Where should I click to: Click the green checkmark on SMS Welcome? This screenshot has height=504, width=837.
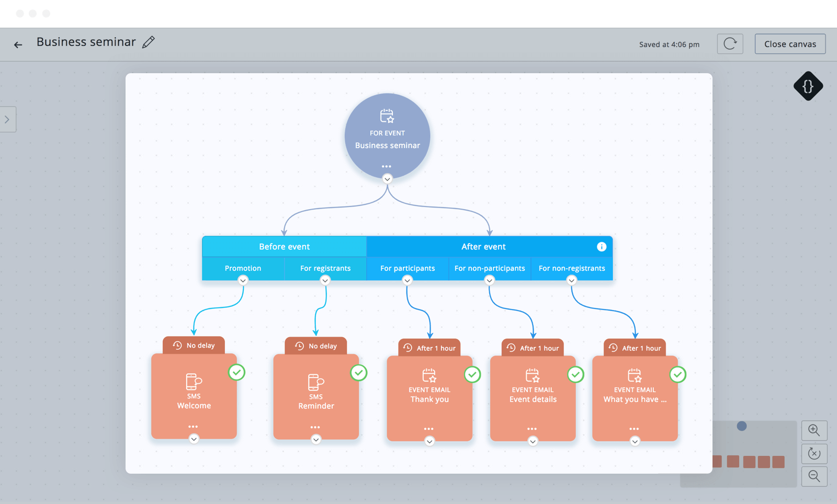(237, 372)
